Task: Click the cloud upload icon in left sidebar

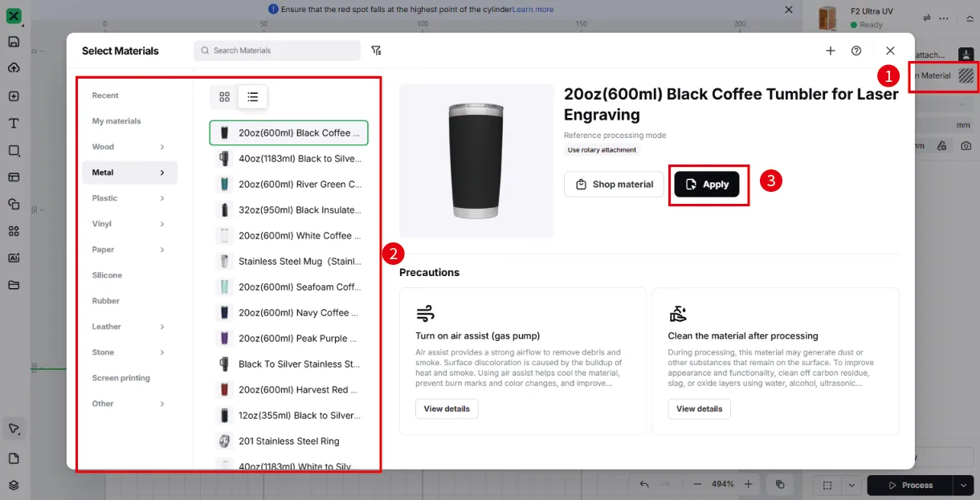Action: point(14,67)
